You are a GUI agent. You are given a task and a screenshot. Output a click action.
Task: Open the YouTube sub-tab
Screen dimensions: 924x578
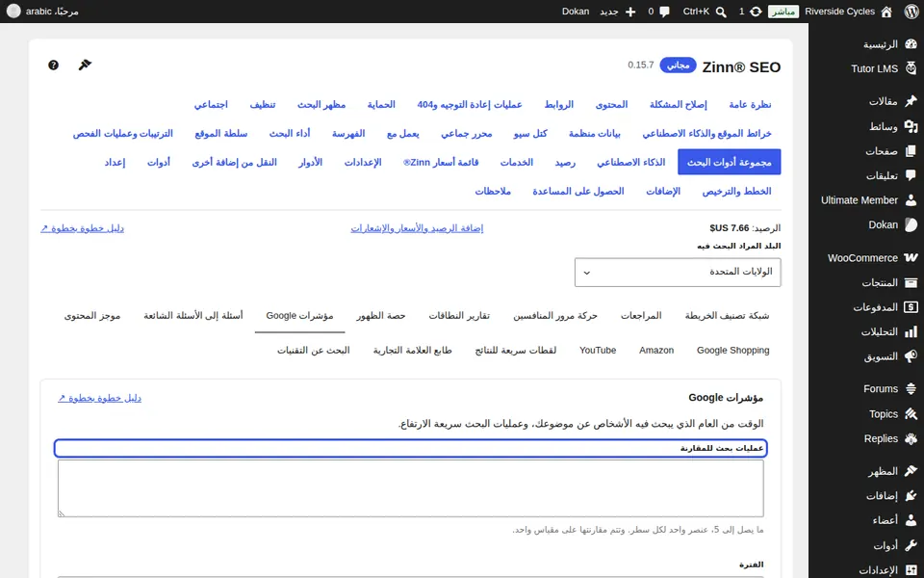[x=598, y=351]
